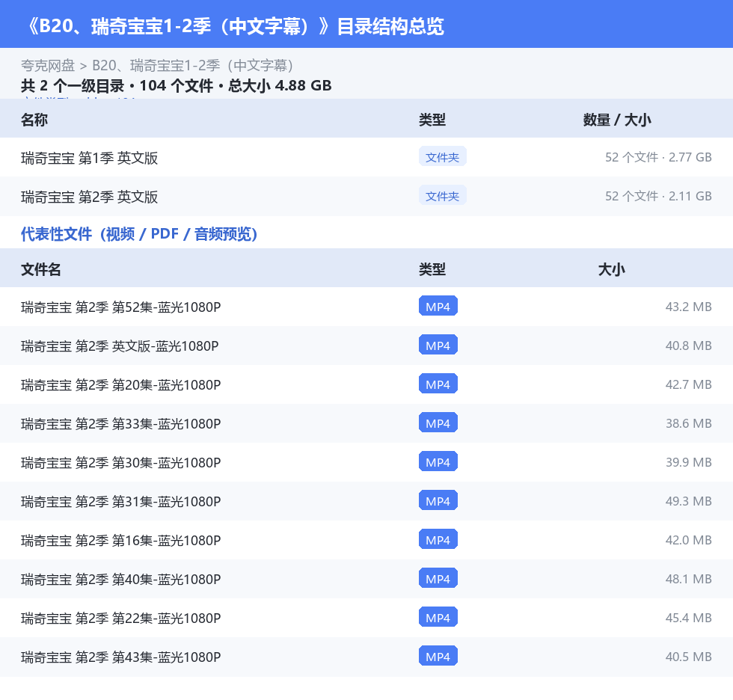Select the B20、瑞奇宝宝1-2季 breadcrumb item

pyautogui.click(x=193, y=65)
